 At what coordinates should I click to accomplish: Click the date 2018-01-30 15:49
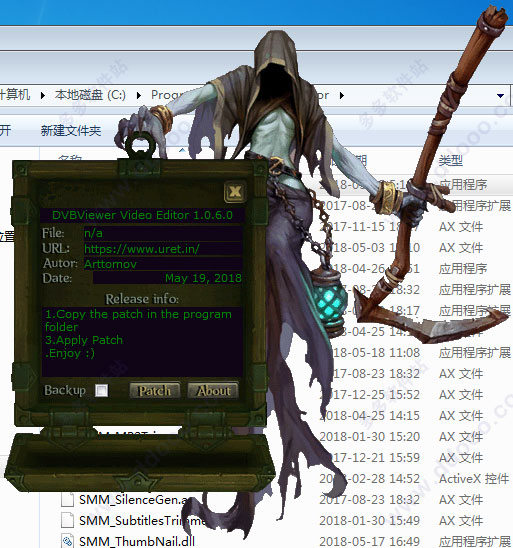coord(369,521)
